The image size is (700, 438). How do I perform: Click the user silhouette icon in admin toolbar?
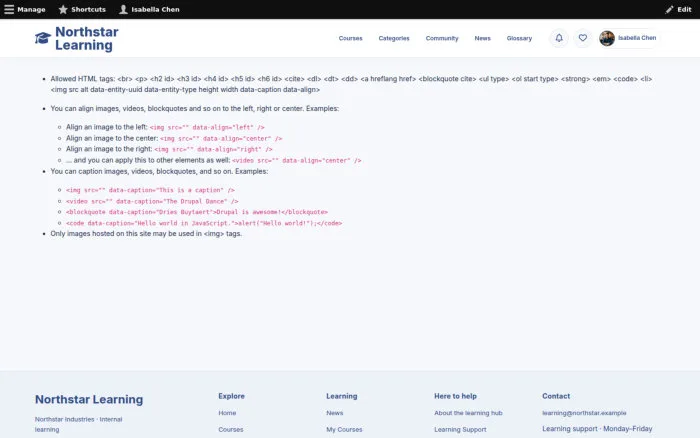click(123, 9)
